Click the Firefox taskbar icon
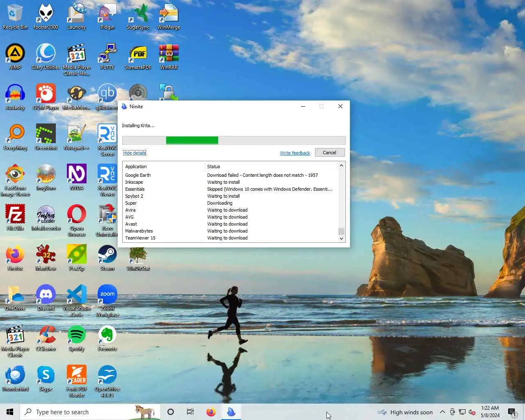The width and height of the screenshot is (525, 420). (211, 412)
